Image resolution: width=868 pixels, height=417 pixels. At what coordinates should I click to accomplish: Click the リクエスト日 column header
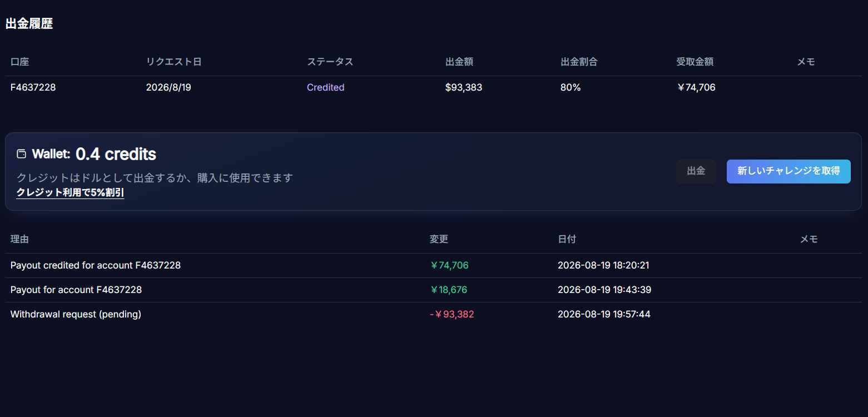173,62
